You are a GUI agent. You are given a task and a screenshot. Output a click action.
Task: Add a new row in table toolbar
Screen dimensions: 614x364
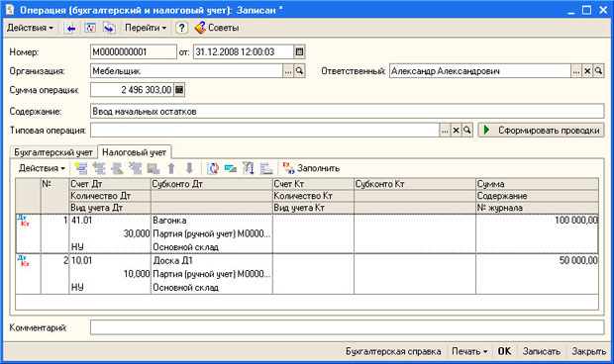pyautogui.click(x=81, y=168)
